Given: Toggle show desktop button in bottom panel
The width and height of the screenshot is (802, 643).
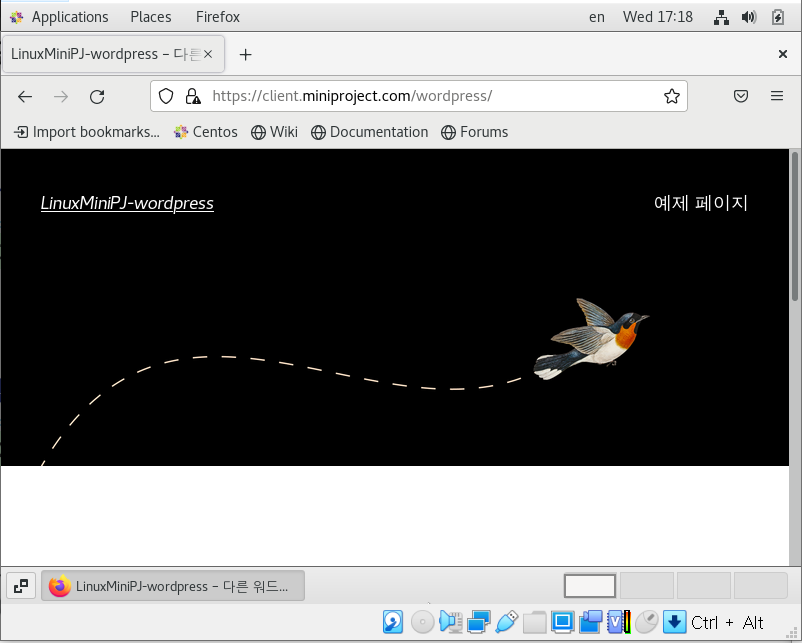Looking at the screenshot, I should (x=21, y=586).
